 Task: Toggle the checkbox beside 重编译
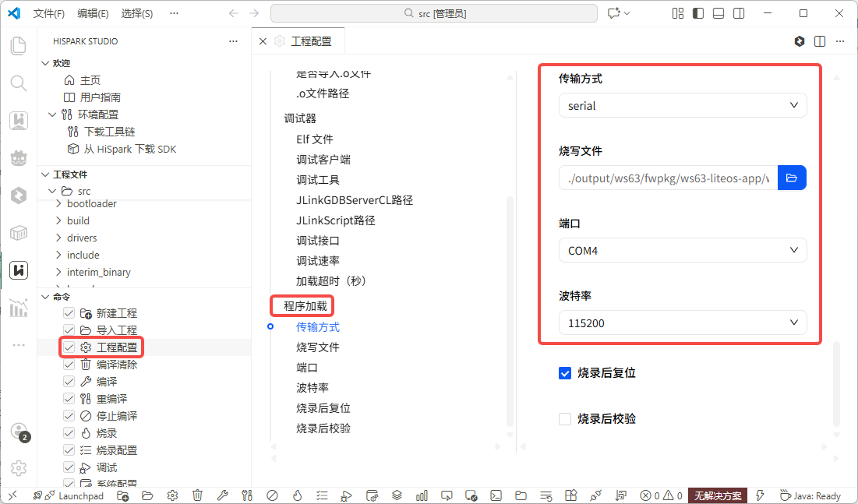click(x=69, y=398)
